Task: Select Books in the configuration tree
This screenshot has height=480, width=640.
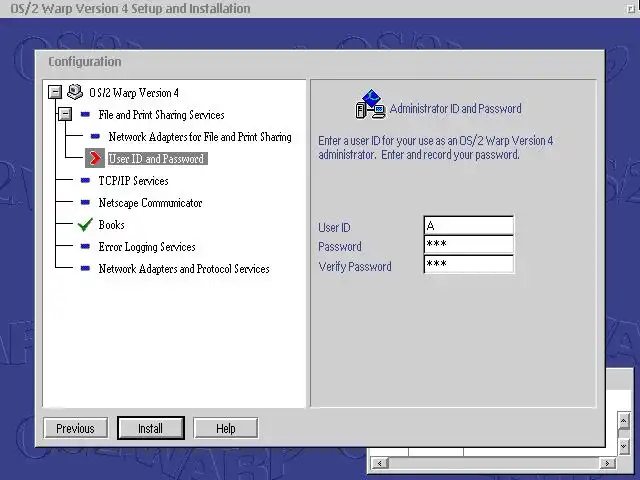Action: pos(111,225)
